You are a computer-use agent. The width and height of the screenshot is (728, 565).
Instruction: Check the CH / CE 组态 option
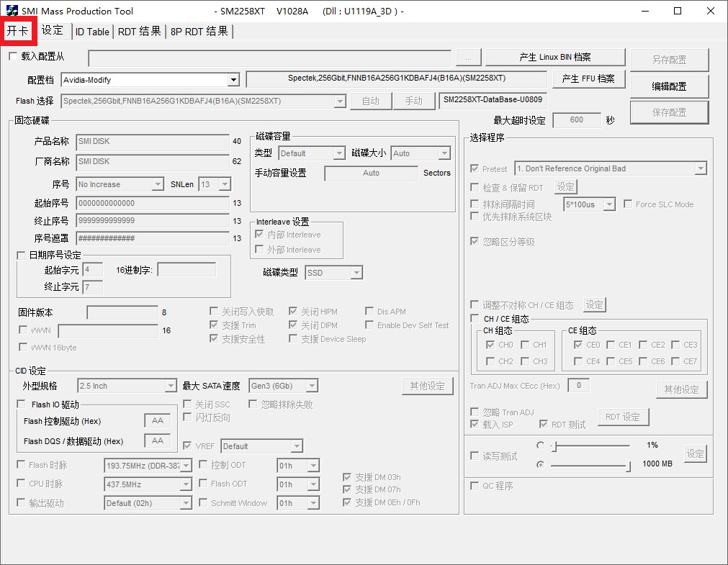point(475,319)
